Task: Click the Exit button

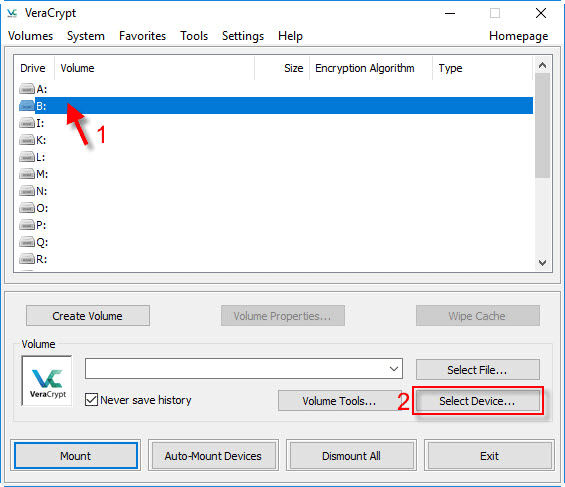Action: point(489,456)
